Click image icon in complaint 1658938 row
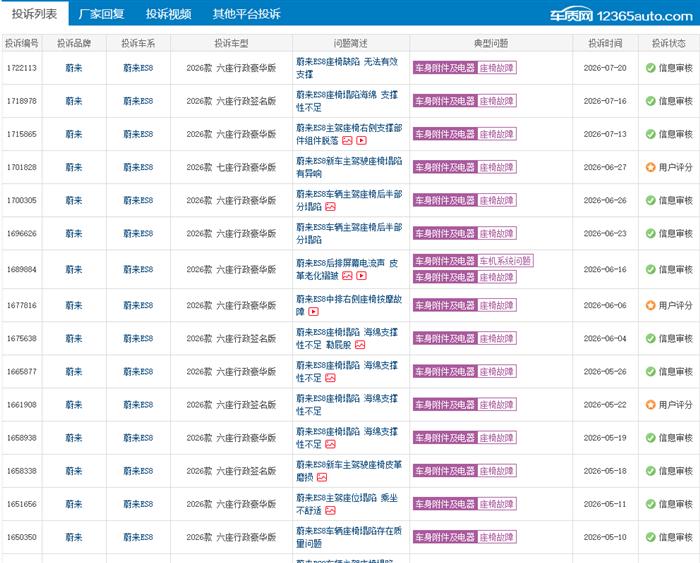This screenshot has height=563, width=700. click(x=330, y=444)
